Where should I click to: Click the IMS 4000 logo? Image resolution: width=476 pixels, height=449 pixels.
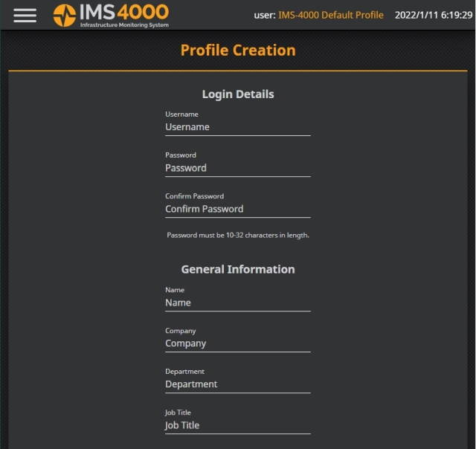tap(111, 15)
